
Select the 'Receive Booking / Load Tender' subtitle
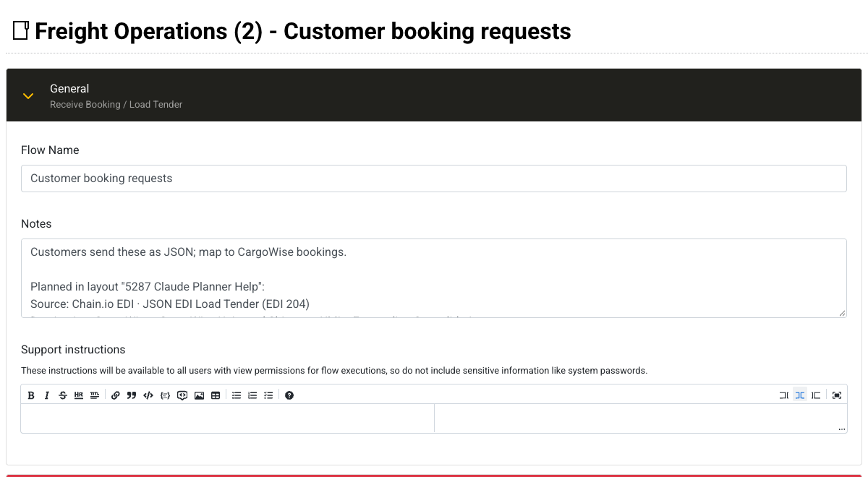point(116,105)
